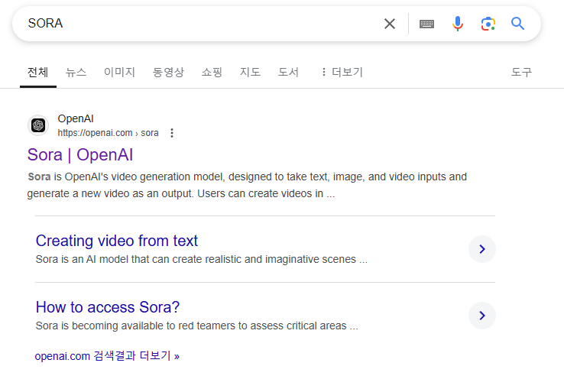Open the How to access Sora? sitelink
Screen dimensions: 564x392
point(108,307)
